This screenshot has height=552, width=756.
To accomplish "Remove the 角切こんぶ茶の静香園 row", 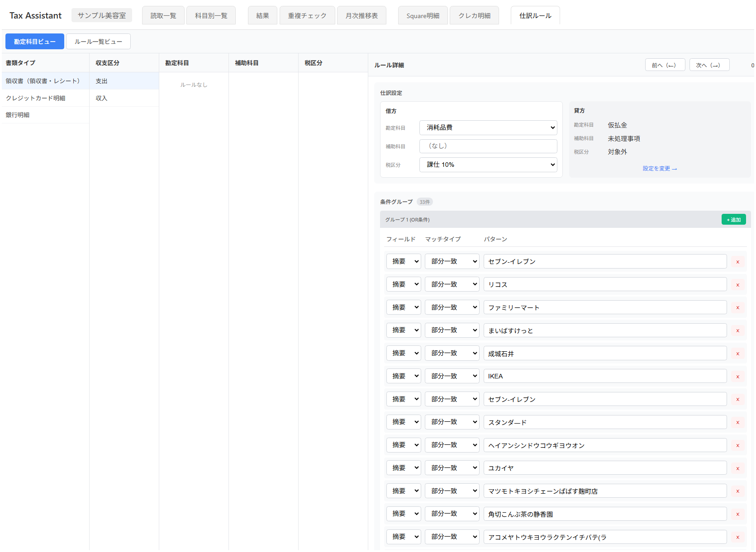I will coord(737,514).
